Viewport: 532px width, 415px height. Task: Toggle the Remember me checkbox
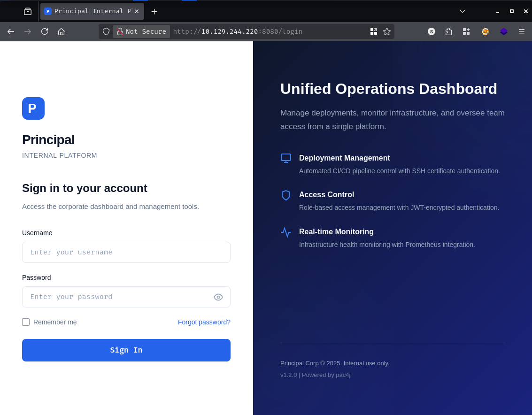tap(26, 322)
